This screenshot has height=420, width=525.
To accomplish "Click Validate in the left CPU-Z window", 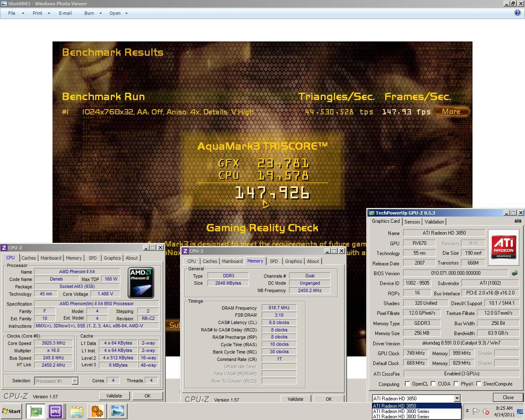I will (x=114, y=396).
